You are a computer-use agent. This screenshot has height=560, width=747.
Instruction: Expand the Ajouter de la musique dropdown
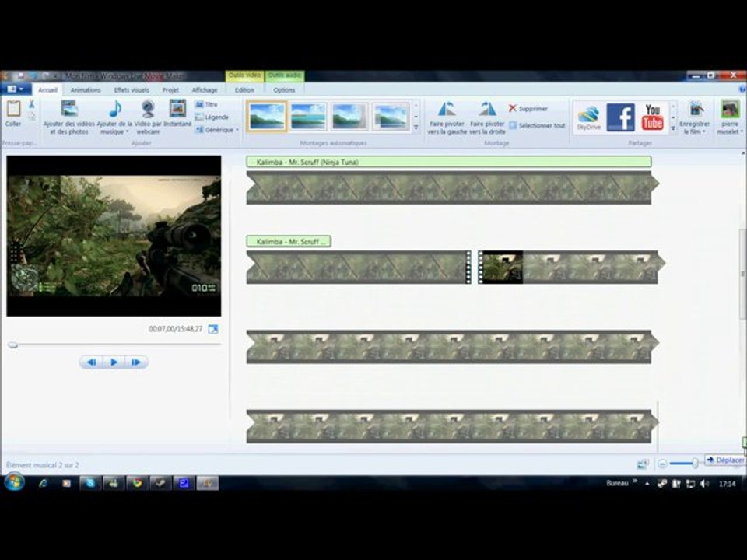click(x=128, y=132)
